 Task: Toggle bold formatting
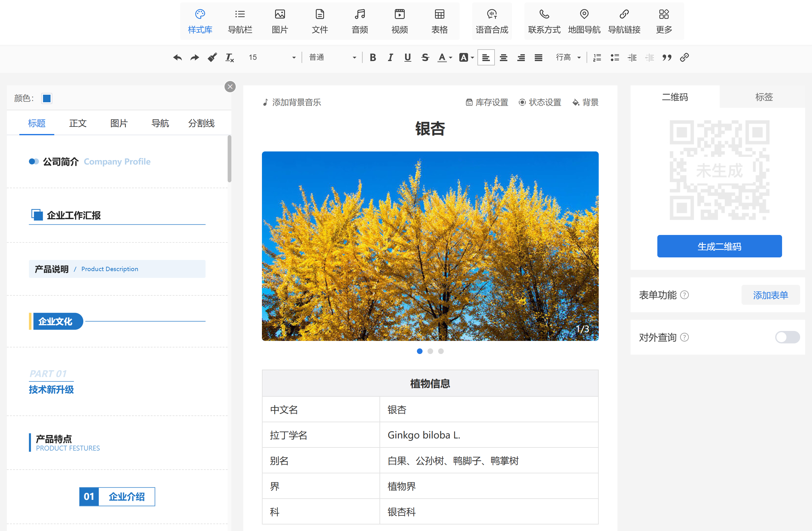coord(373,58)
